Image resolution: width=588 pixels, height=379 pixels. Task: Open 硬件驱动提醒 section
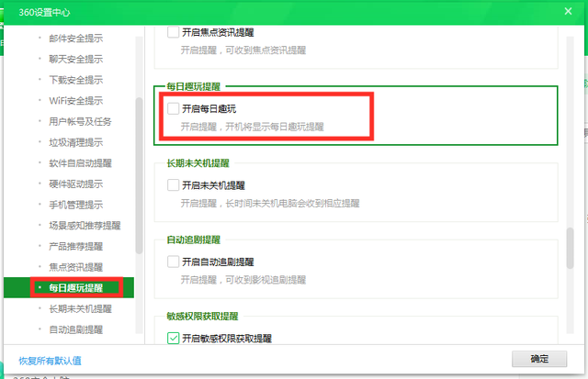75,184
